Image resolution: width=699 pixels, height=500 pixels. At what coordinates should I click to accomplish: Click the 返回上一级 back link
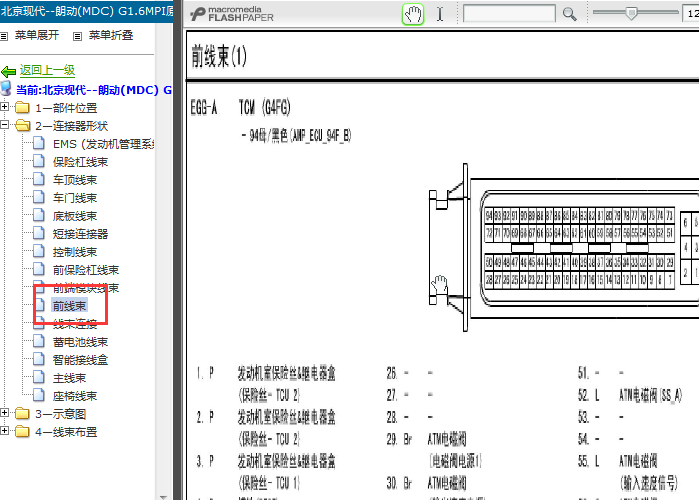tap(47, 70)
